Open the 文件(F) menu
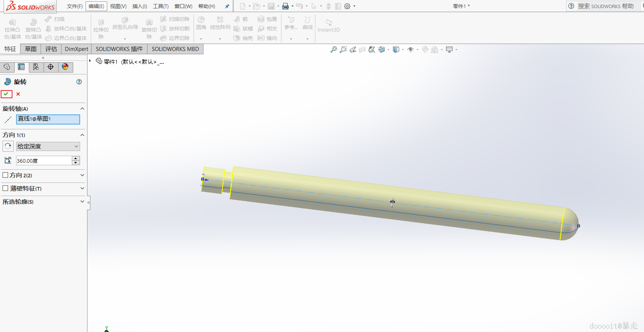 coord(75,6)
